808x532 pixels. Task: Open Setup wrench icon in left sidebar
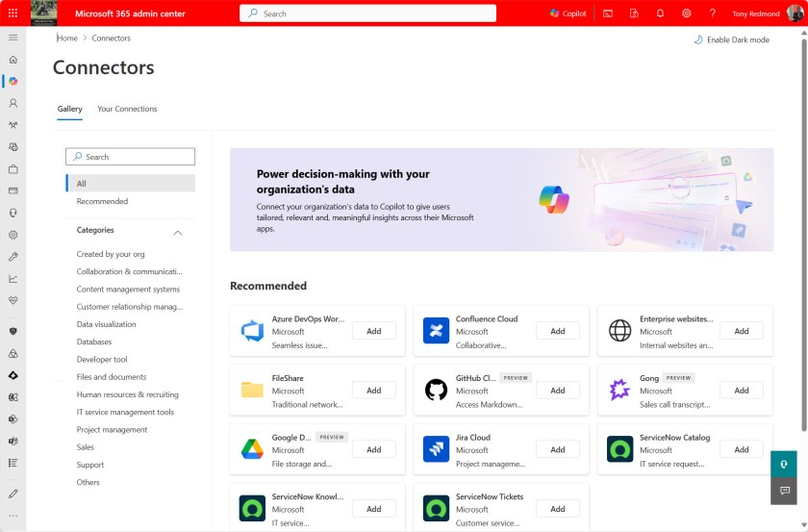pos(13,257)
